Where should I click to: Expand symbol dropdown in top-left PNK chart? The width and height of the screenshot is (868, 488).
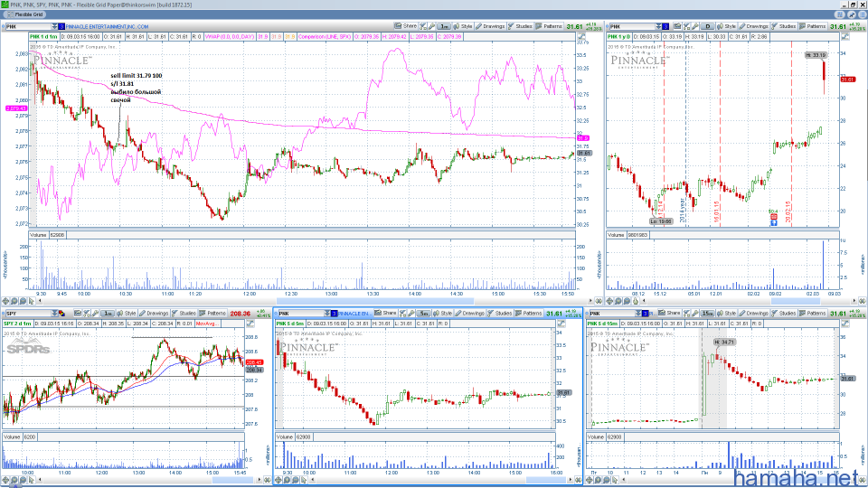(x=54, y=26)
